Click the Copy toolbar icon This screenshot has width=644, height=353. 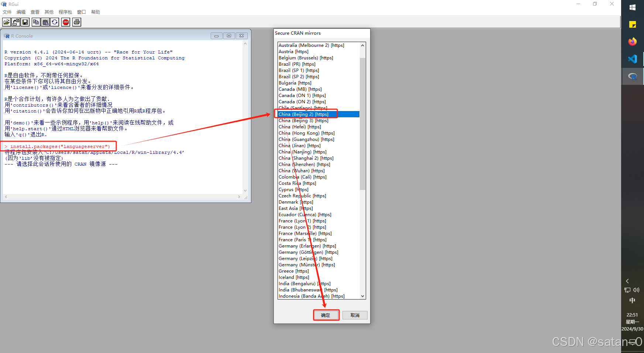(36, 22)
